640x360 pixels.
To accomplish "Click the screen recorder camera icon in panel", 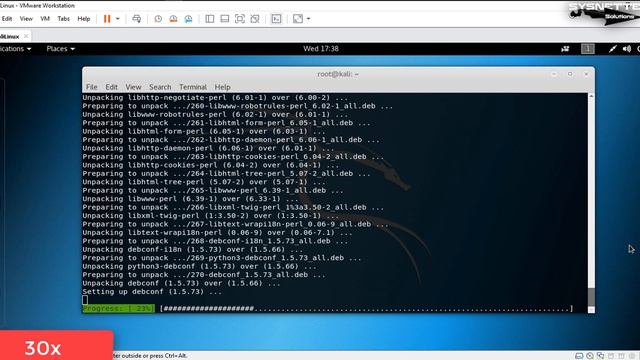I will click(565, 49).
